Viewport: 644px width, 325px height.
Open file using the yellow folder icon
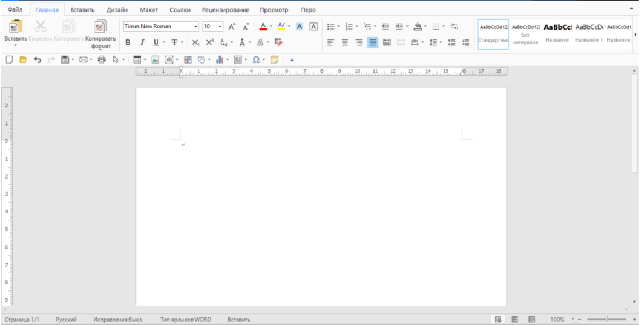tap(23, 60)
